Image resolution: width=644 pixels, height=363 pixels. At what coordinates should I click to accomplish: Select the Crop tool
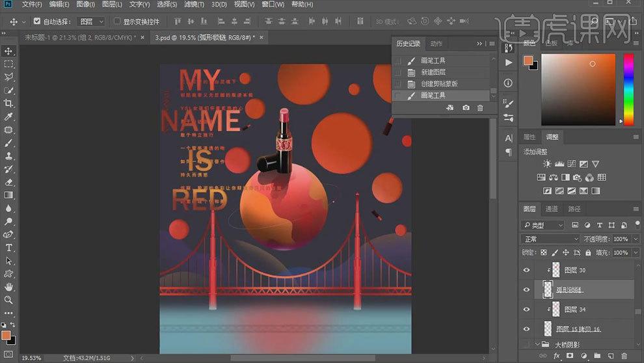[9, 103]
